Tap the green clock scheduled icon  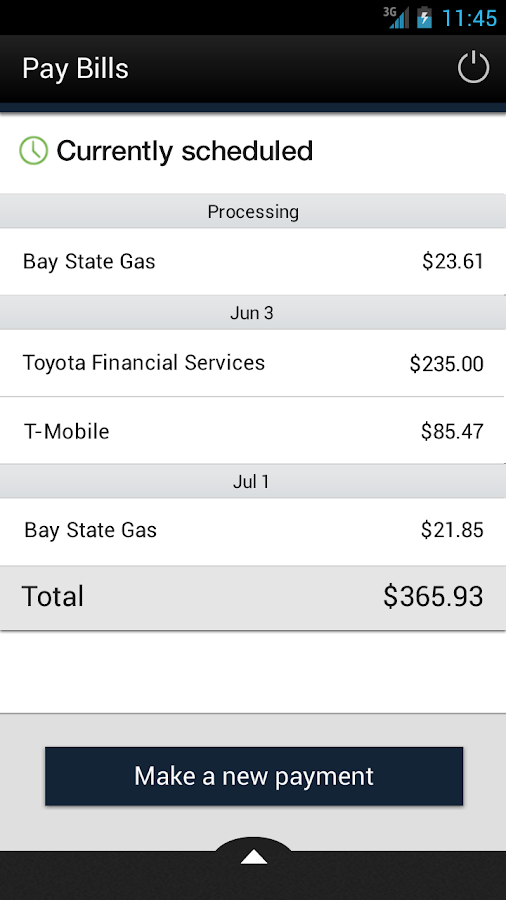pos(34,150)
